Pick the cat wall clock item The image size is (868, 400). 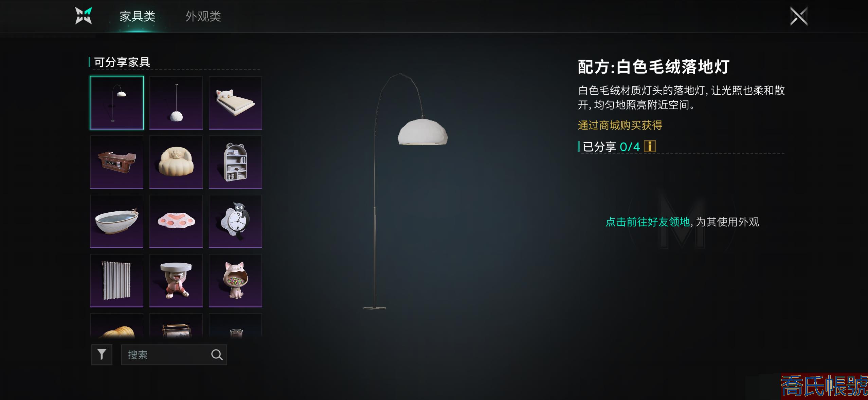tap(235, 221)
